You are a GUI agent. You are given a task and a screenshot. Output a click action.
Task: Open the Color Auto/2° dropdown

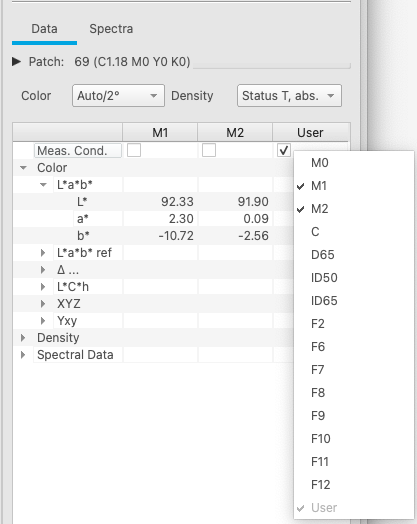pyautogui.click(x=118, y=96)
